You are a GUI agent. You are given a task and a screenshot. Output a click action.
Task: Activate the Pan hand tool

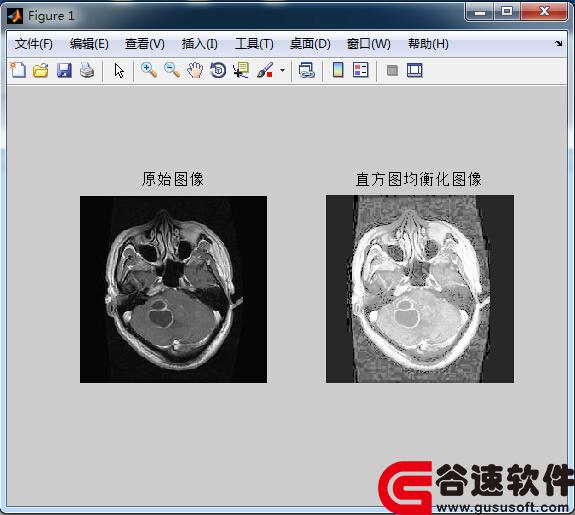coord(195,70)
